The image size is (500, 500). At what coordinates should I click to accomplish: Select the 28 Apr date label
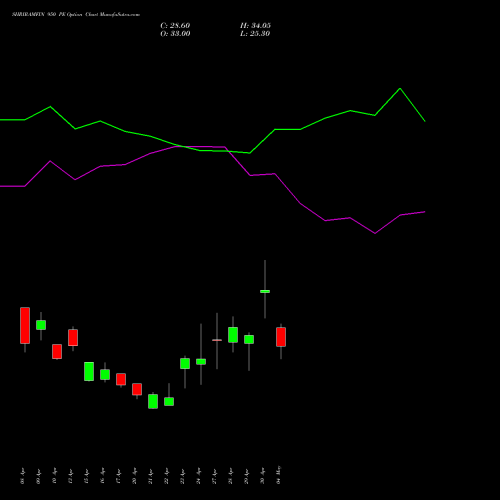point(230,476)
